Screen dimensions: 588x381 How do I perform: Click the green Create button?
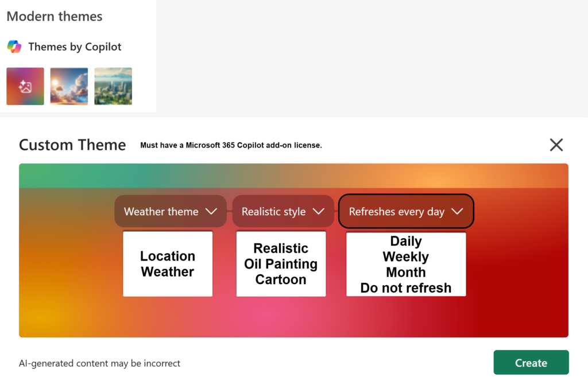click(x=531, y=363)
